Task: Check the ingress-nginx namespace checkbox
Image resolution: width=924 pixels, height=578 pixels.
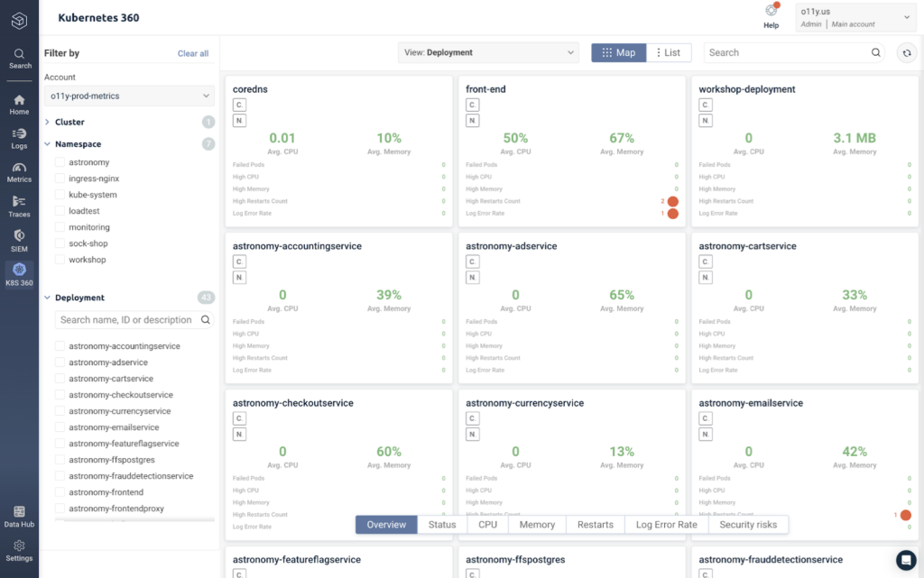Action: tap(60, 178)
